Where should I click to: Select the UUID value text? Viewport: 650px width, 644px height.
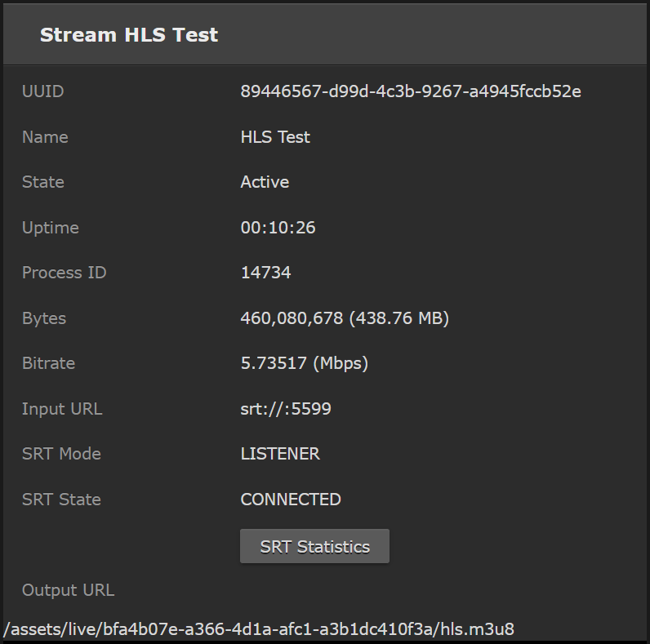[411, 91]
